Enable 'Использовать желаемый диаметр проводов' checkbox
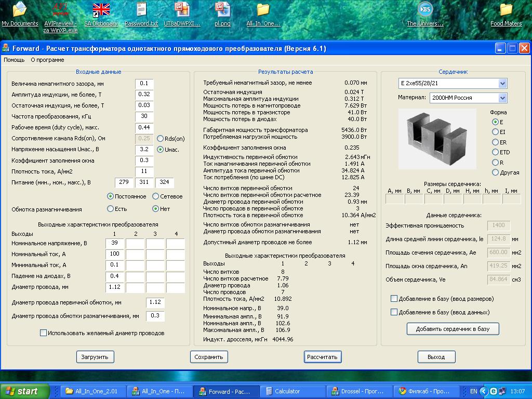532x399 pixels. click(x=44, y=333)
